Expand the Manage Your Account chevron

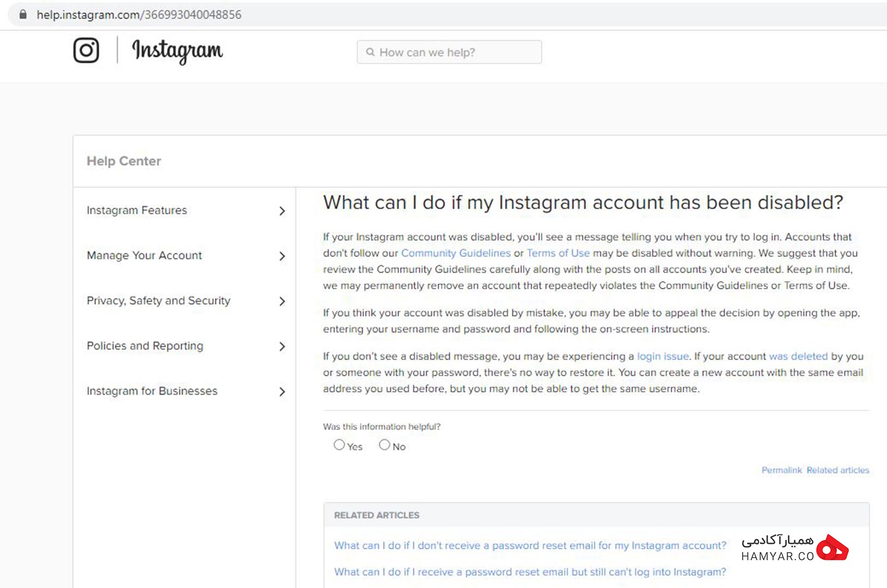(282, 256)
